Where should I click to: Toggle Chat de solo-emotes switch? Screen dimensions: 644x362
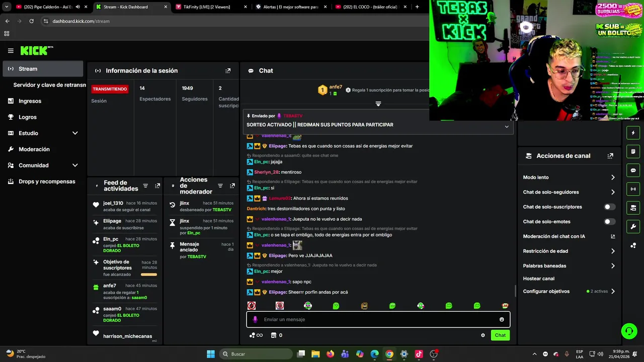[x=609, y=222]
